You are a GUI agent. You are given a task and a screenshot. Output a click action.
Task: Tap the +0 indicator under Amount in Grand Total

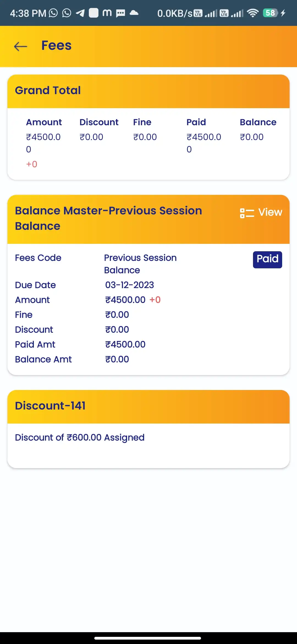point(31,164)
